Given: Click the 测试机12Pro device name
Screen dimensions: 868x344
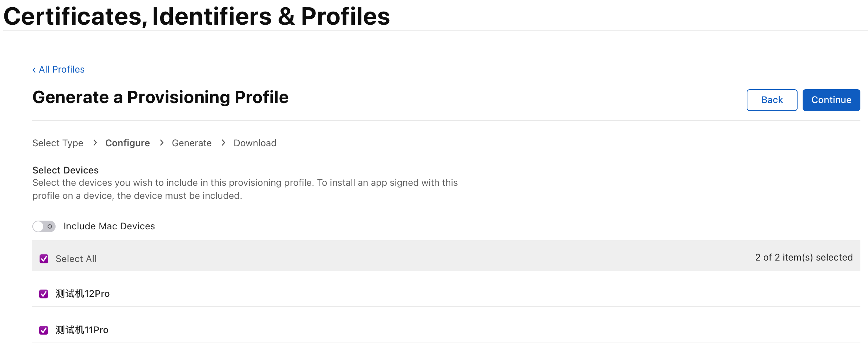Looking at the screenshot, I should pyautogui.click(x=83, y=294).
